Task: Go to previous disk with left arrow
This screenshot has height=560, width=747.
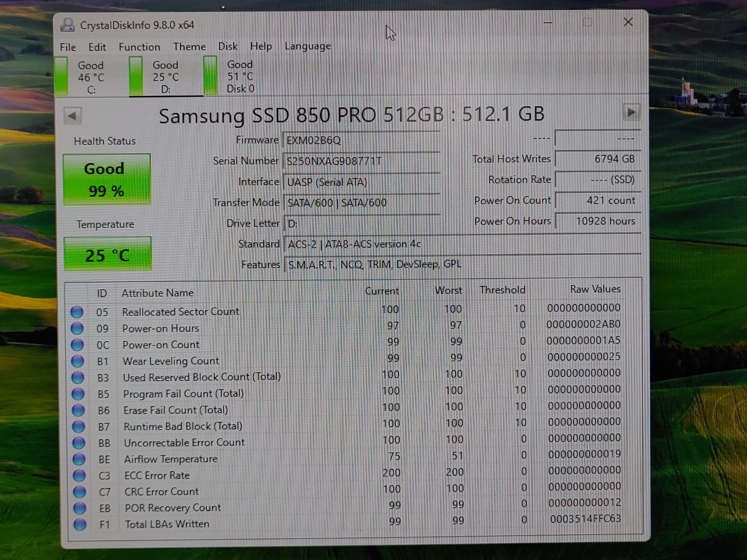Action: coord(73,115)
